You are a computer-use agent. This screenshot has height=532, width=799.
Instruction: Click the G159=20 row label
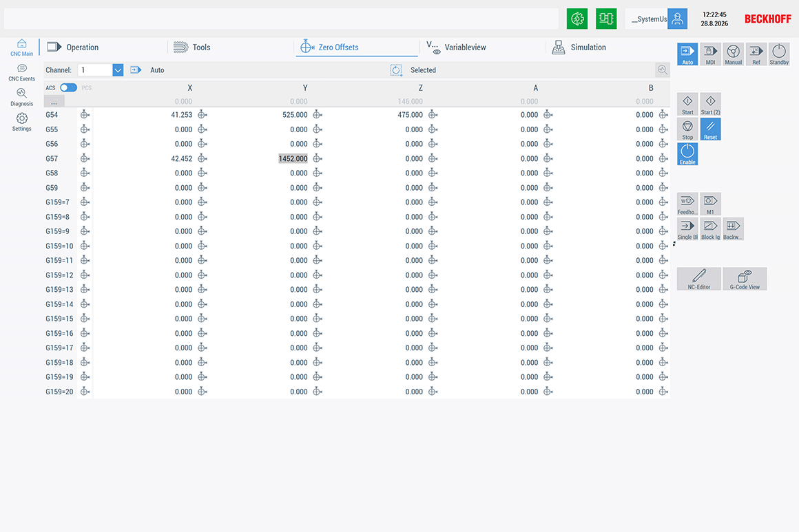coord(60,392)
